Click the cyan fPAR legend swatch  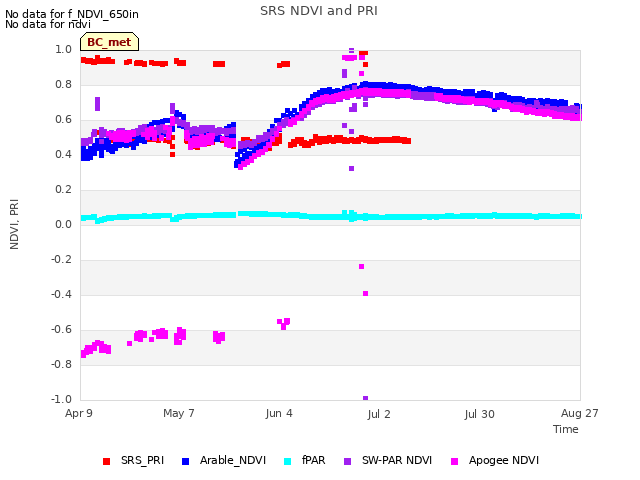click(x=288, y=461)
